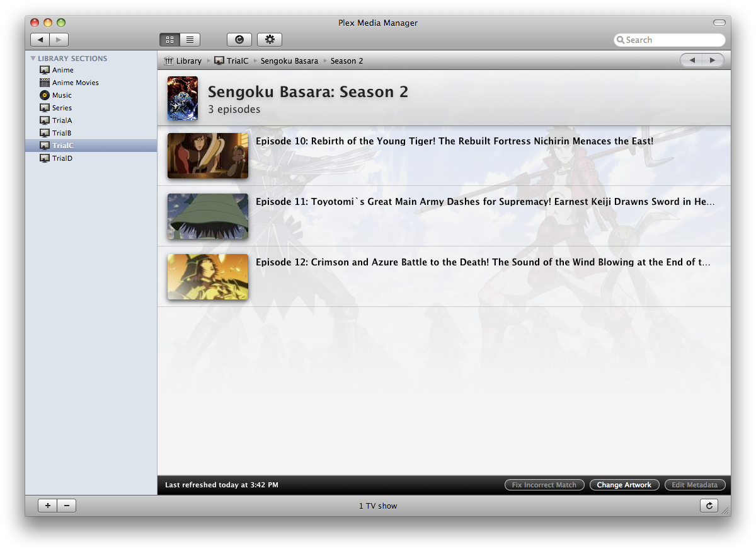
Task: Go to TrialC in breadcrumb path
Action: (x=238, y=61)
